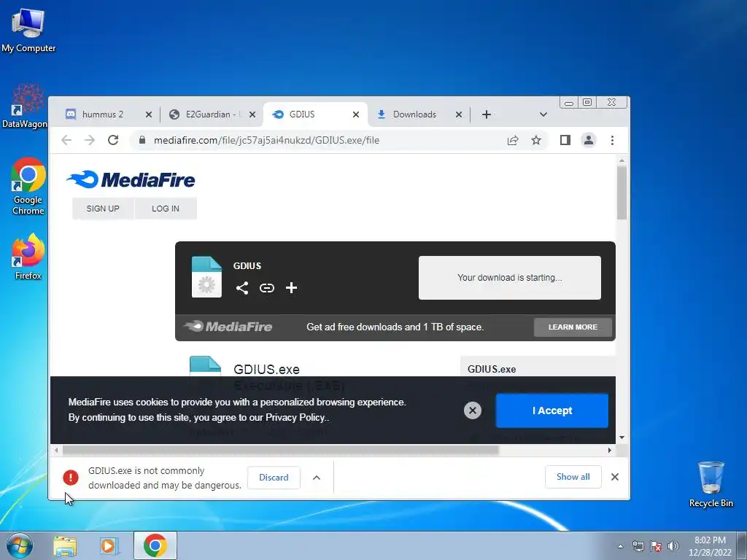Open a new browser tab
Viewport: 747px width, 560px height.
point(487,114)
